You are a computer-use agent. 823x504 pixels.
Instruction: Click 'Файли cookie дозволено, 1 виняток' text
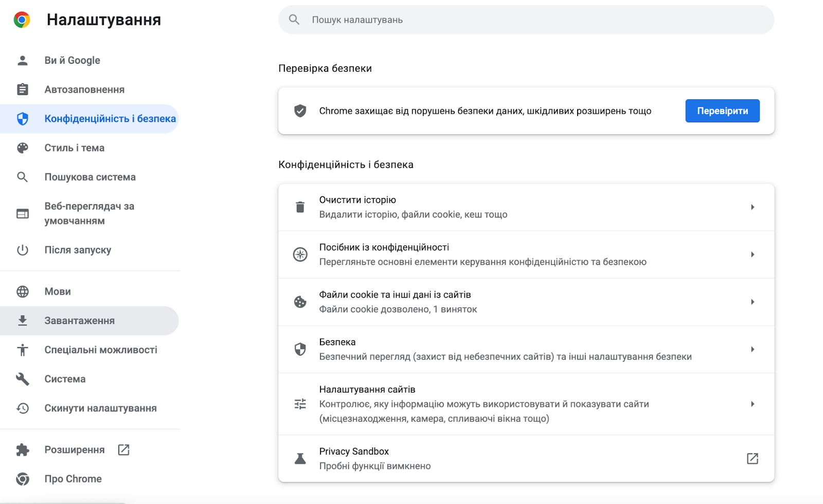click(398, 309)
